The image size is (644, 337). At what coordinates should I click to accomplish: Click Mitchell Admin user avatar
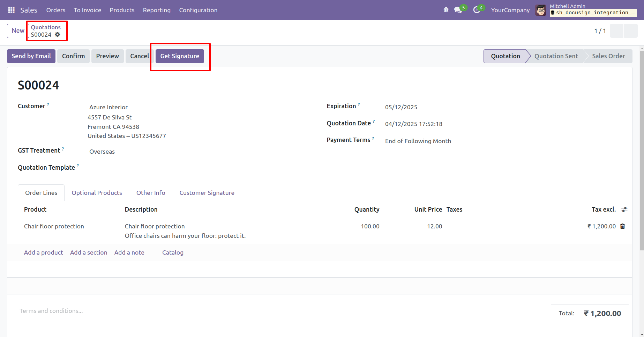pos(541,10)
